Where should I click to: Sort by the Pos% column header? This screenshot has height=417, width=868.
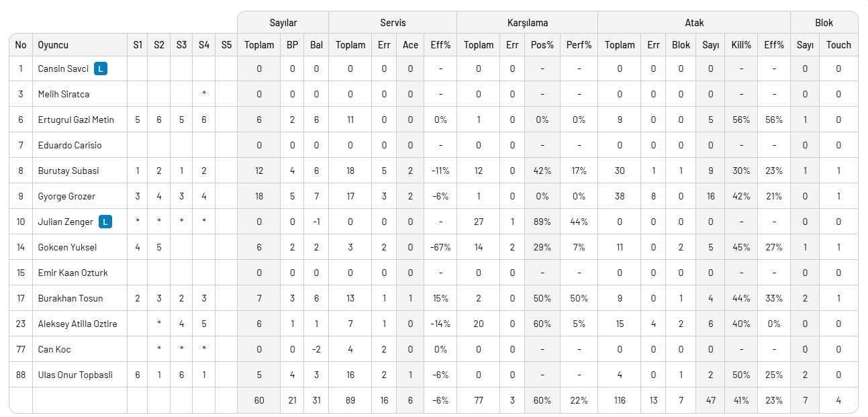tap(542, 45)
